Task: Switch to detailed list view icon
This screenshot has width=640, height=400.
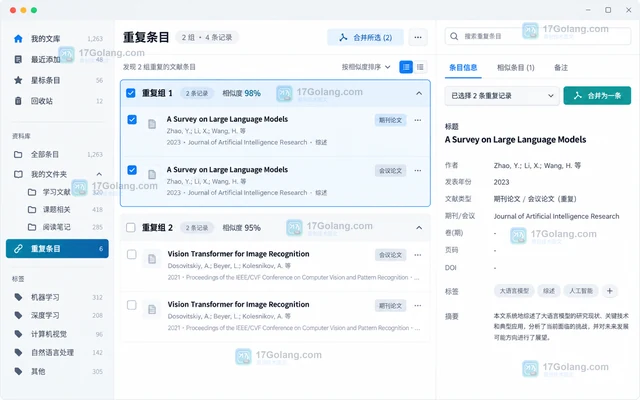Action: point(406,67)
